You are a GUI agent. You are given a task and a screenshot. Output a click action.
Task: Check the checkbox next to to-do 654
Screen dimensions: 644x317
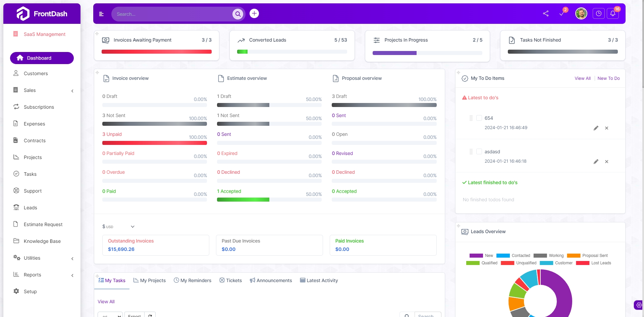479,118
